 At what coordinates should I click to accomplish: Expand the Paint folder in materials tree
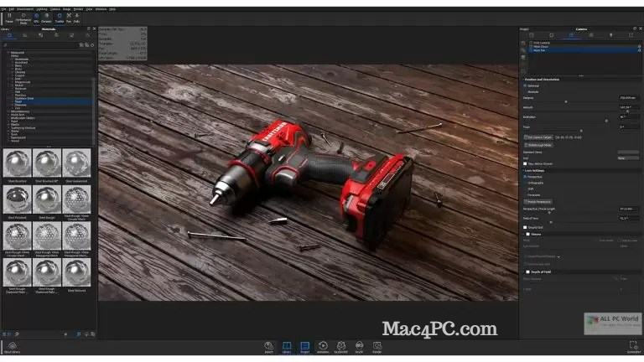(x=8, y=121)
